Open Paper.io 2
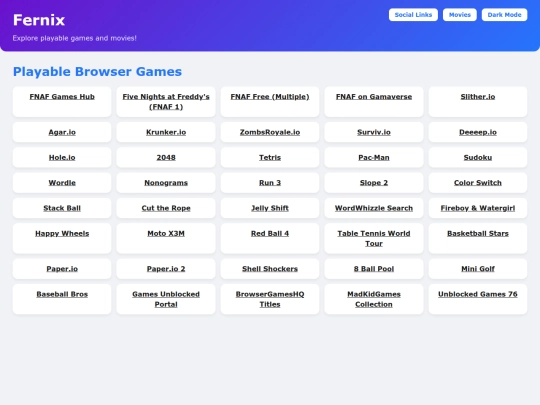Viewport: 540px width, 405px height. [x=166, y=269]
